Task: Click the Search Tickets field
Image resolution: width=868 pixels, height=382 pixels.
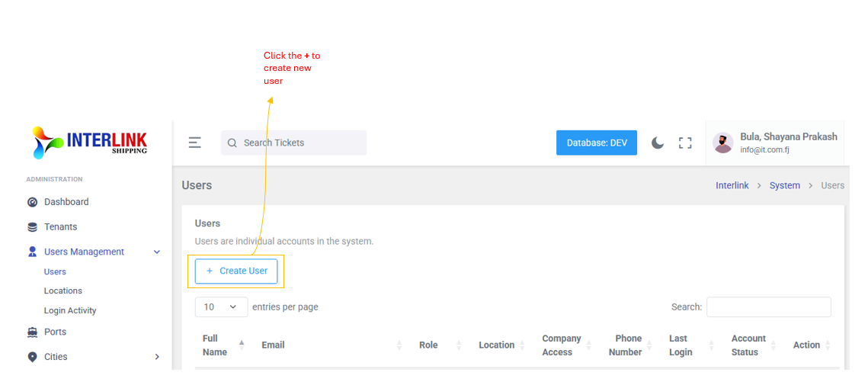Action: (x=301, y=143)
